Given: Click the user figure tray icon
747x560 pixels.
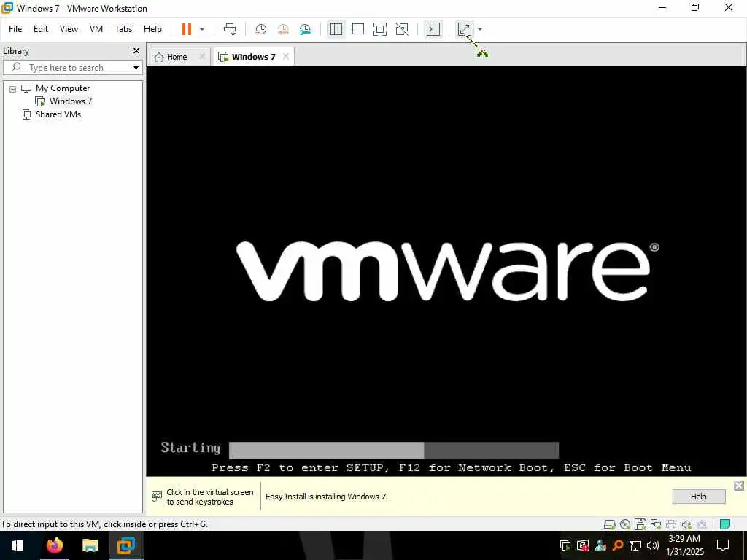Looking at the screenshot, I should [x=600, y=545].
